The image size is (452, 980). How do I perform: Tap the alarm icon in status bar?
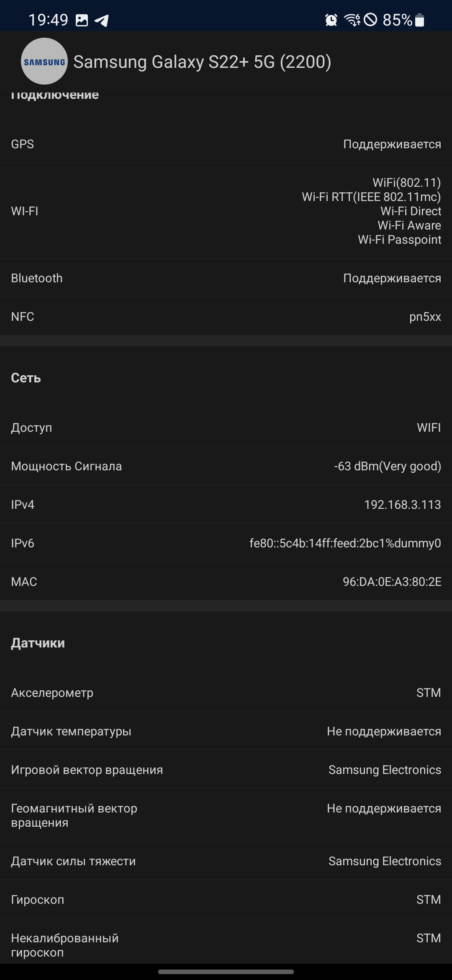[331, 20]
